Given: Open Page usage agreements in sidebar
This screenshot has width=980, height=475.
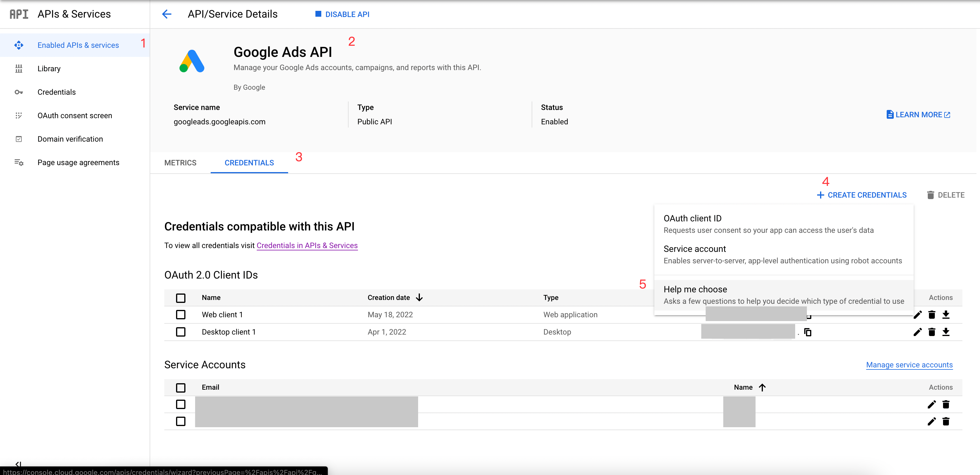Looking at the screenshot, I should click(x=75, y=162).
